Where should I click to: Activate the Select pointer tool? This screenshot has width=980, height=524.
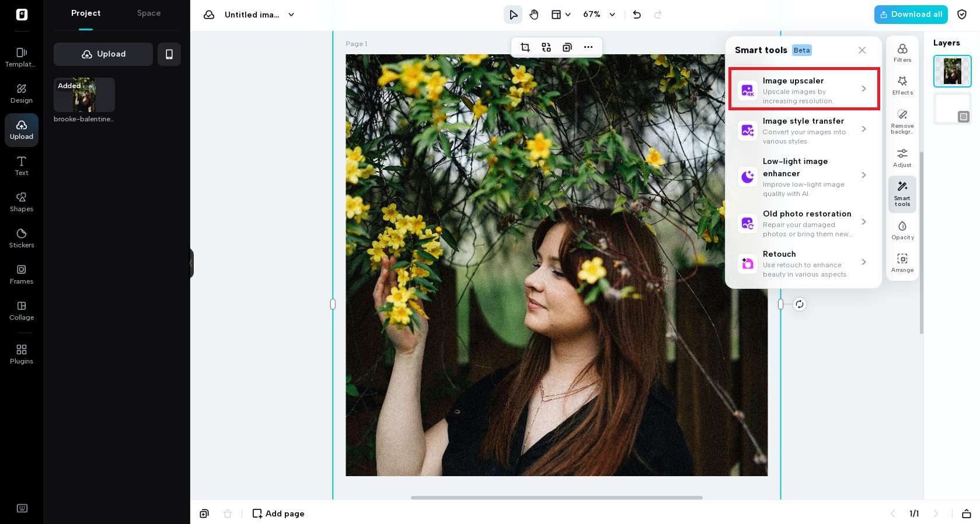(513, 15)
